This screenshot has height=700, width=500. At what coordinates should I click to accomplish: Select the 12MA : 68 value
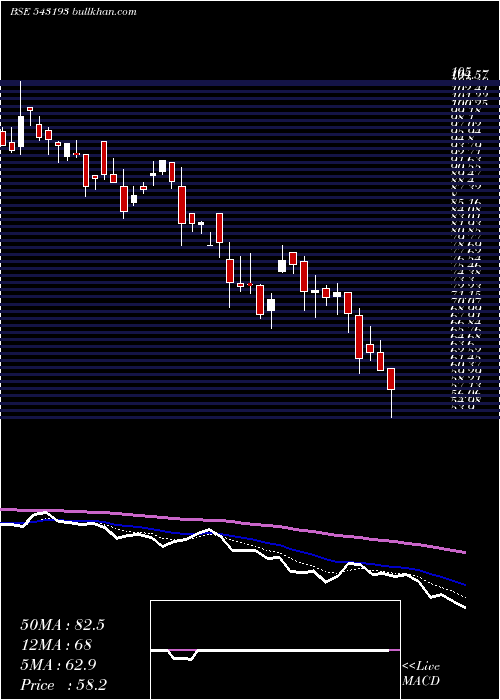tap(56, 645)
